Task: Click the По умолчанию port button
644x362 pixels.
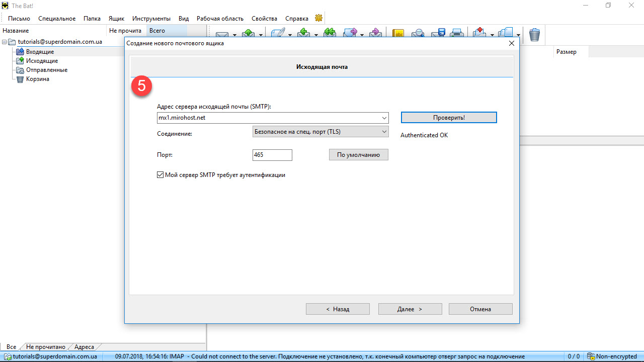Action: click(358, 155)
